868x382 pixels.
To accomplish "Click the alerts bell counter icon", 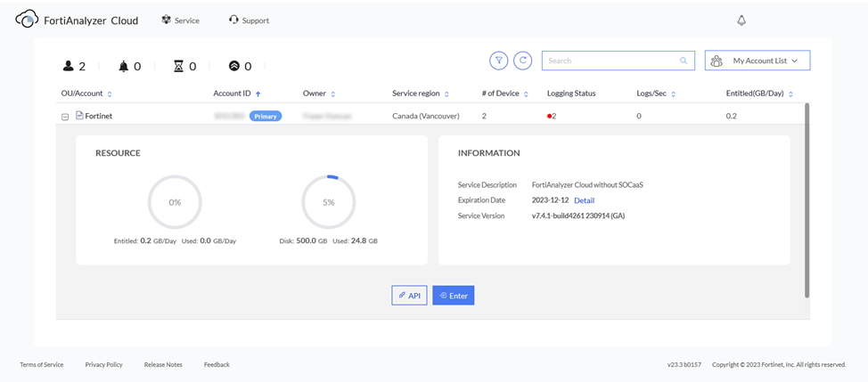I will pos(123,66).
